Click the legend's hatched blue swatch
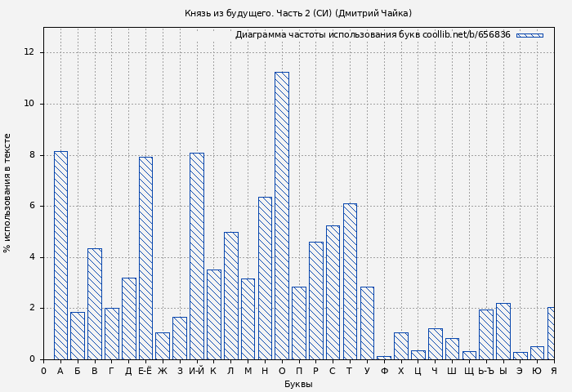Screen dimensions: 572x392 tap(530, 35)
